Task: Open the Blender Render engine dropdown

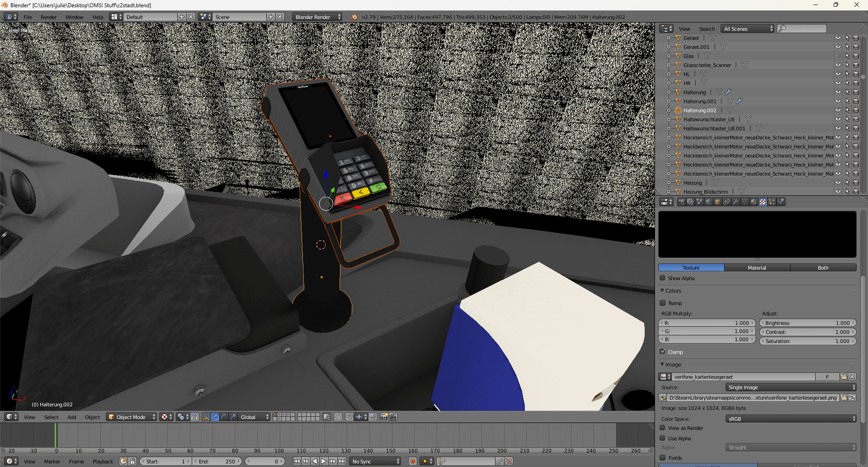Action: click(317, 17)
